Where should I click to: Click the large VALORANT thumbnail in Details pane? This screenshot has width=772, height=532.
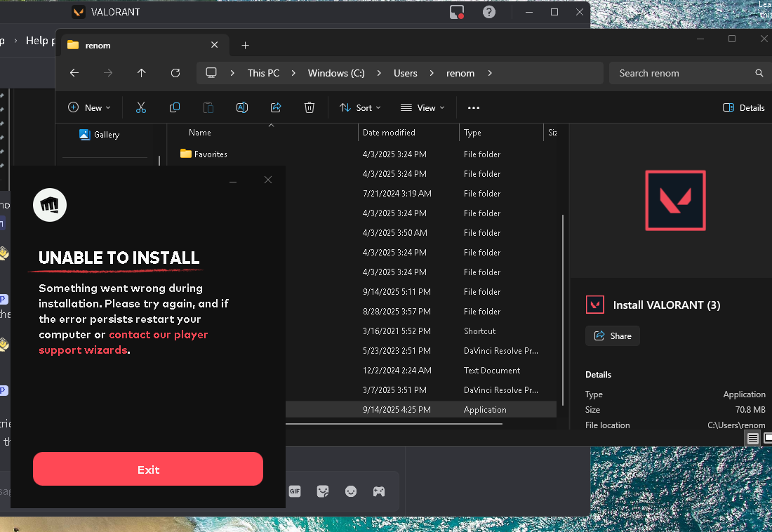click(675, 201)
